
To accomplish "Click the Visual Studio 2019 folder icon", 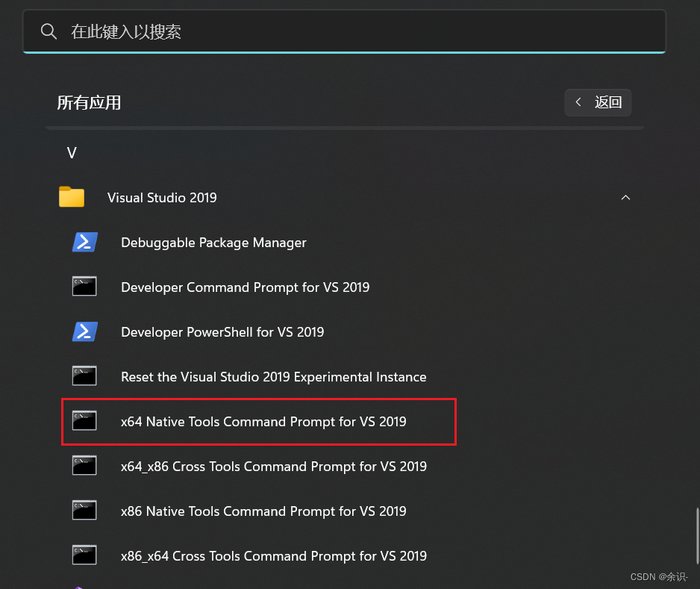I will pyautogui.click(x=72, y=197).
